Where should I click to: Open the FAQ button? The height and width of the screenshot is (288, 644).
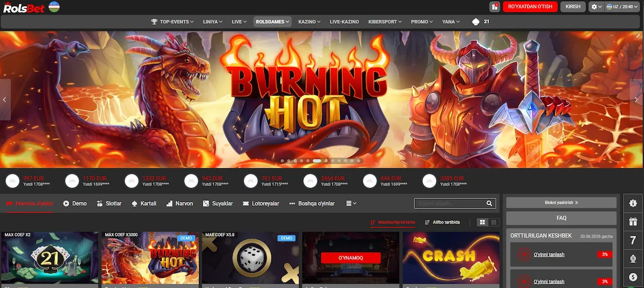(561, 218)
